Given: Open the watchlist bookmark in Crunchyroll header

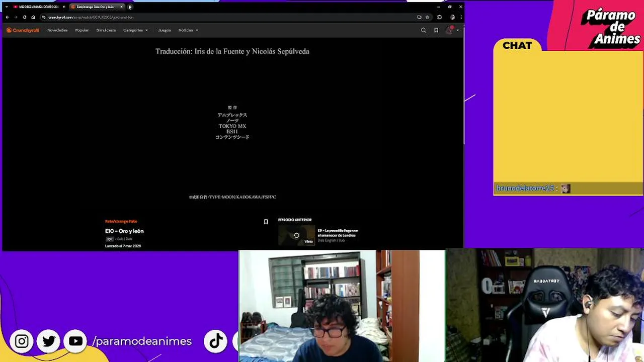Looking at the screenshot, I should [436, 30].
